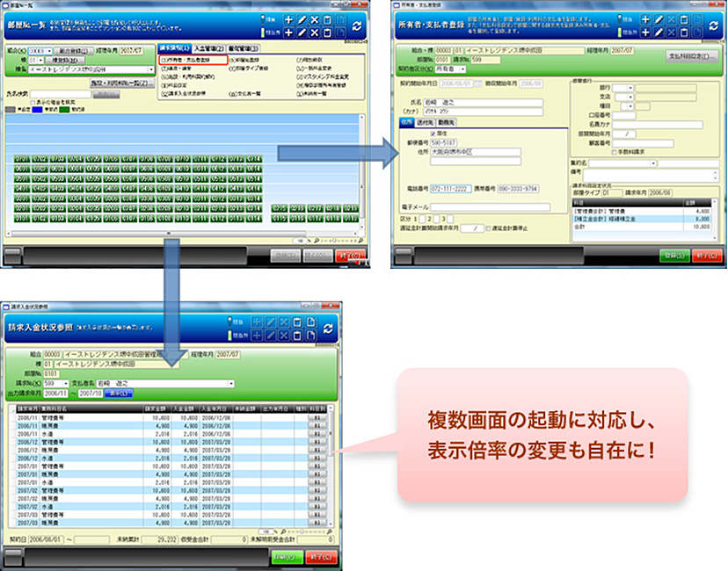Screen dimensions: 728x571
Task: Click refresh arrows icon in room list window
Action: (x=357, y=26)
